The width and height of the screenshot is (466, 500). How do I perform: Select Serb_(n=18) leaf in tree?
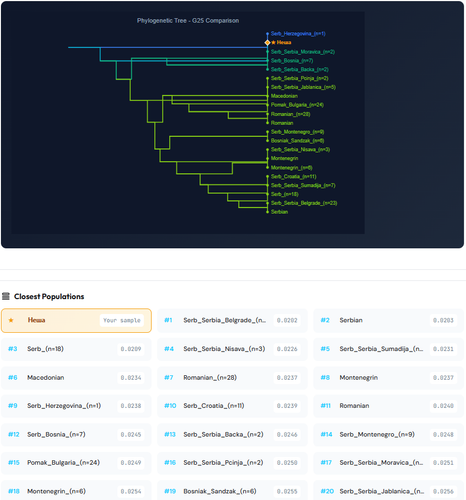click(284, 194)
